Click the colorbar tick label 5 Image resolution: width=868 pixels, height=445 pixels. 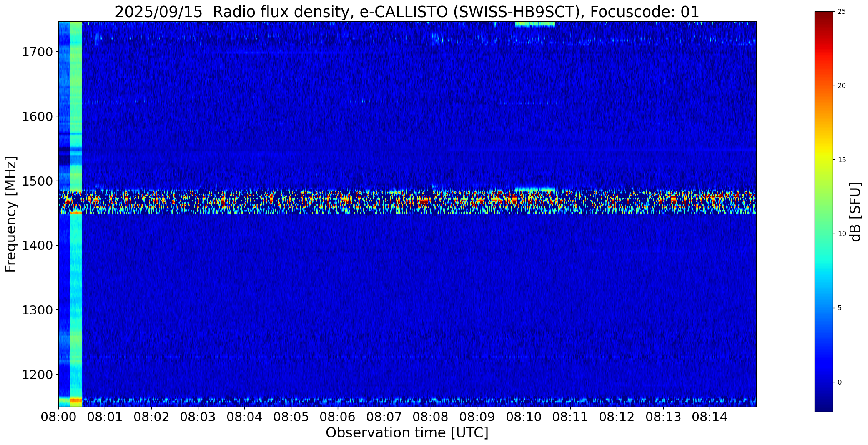[x=840, y=308]
